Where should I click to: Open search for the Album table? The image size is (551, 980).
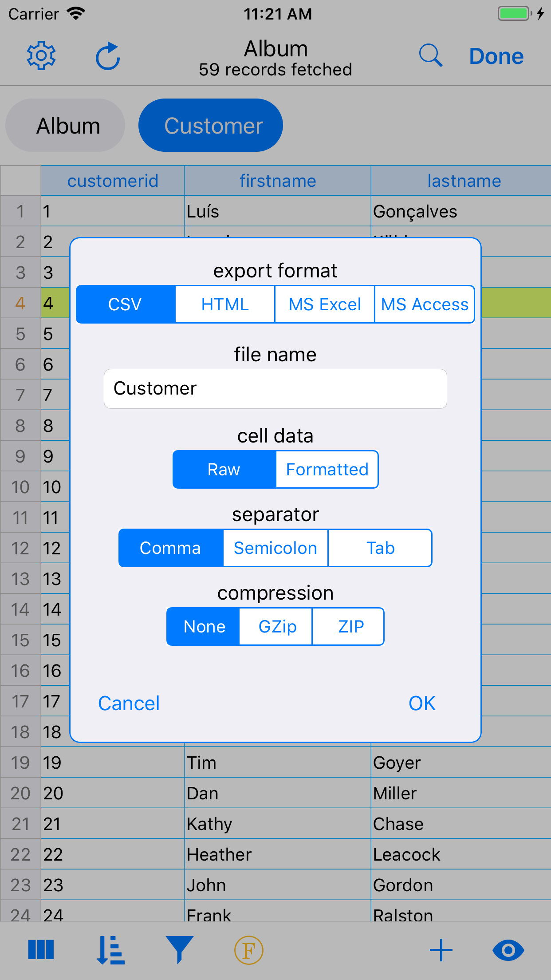[431, 55]
